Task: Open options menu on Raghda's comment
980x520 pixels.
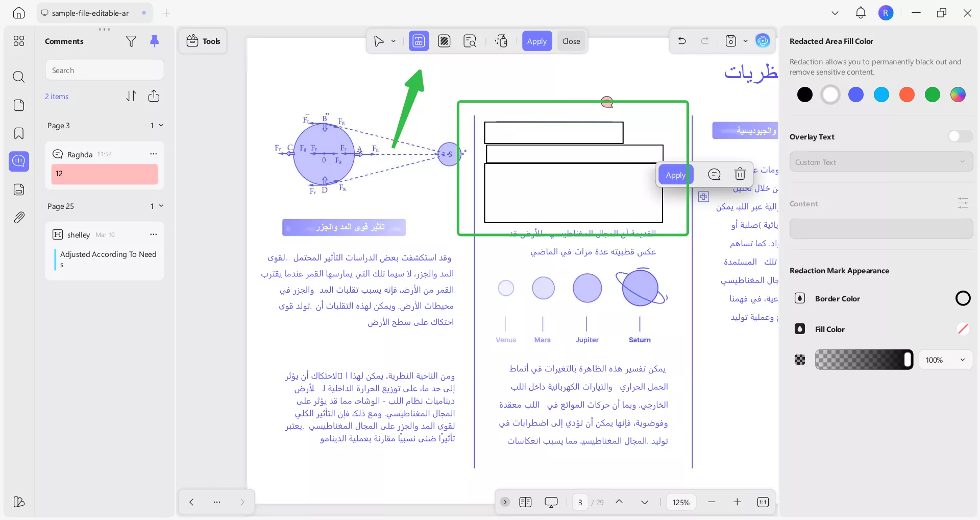Action: coord(153,154)
